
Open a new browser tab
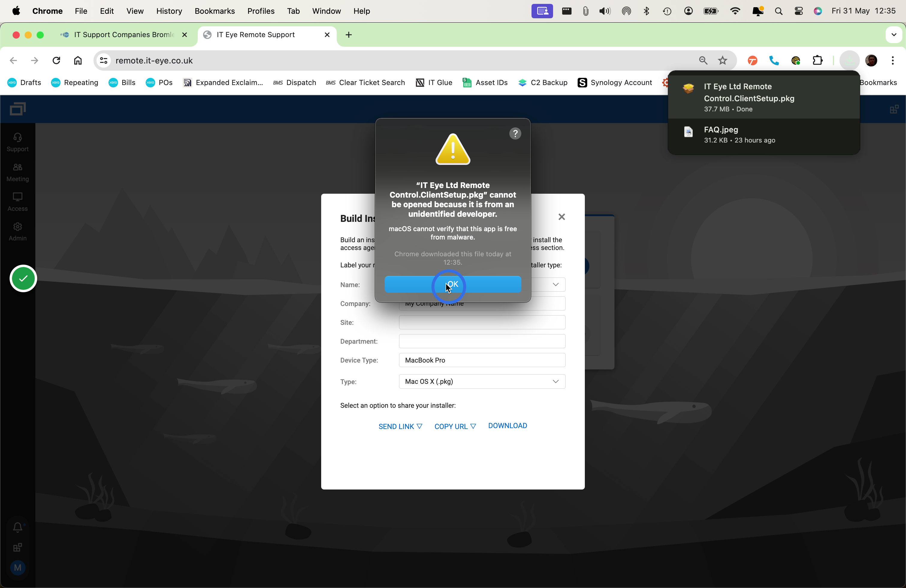pos(349,35)
